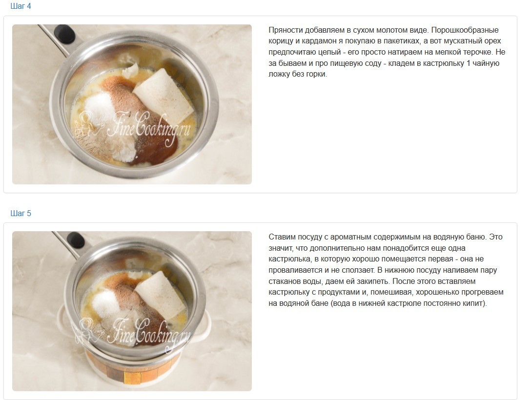Image resolution: width=532 pixels, height=400 pixels.
Task: Click the black pan handle in Step 5 photo
Action: coord(76,240)
